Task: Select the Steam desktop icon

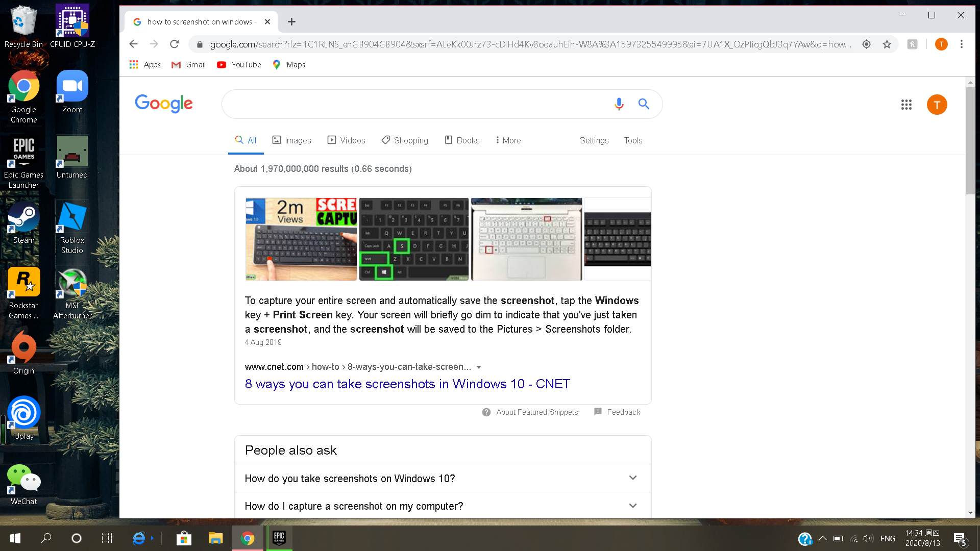Action: tap(23, 222)
